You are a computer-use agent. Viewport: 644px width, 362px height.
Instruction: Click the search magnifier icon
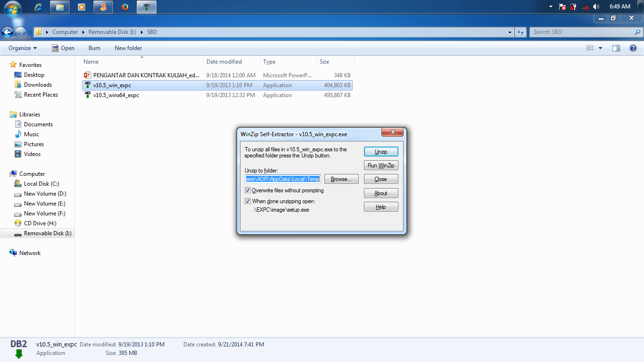(x=638, y=32)
